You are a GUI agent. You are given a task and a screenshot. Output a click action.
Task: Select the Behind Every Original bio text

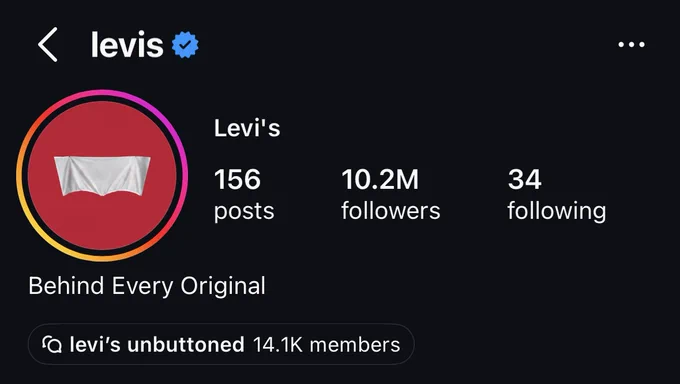(147, 286)
